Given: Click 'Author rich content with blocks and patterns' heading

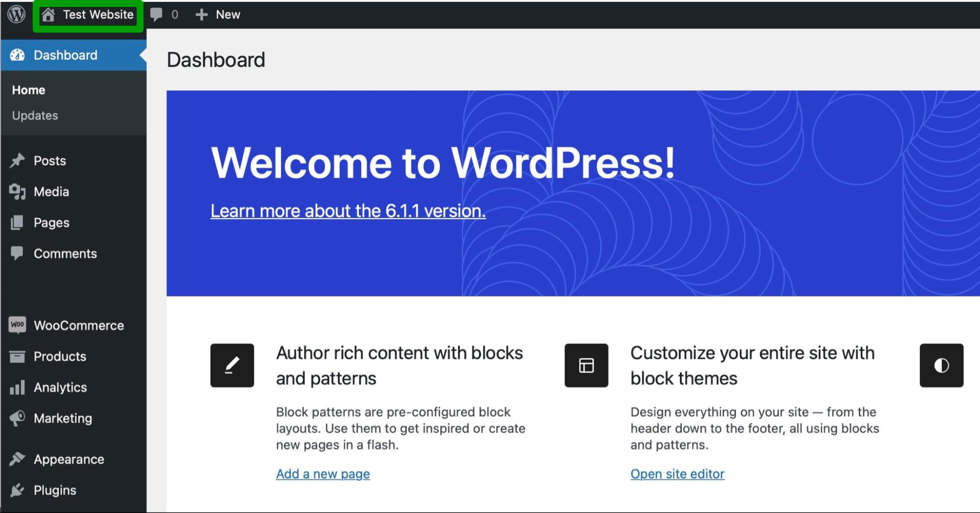Looking at the screenshot, I should (x=400, y=366).
